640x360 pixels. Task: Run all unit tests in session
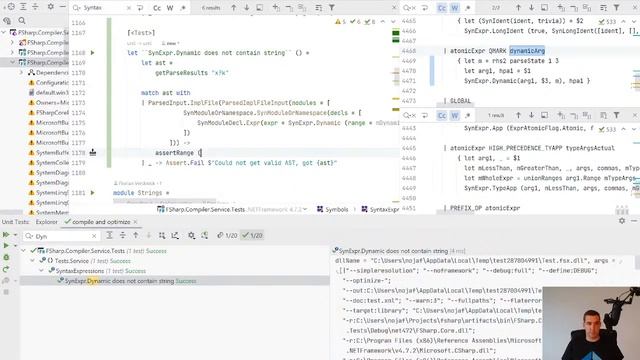(6, 235)
